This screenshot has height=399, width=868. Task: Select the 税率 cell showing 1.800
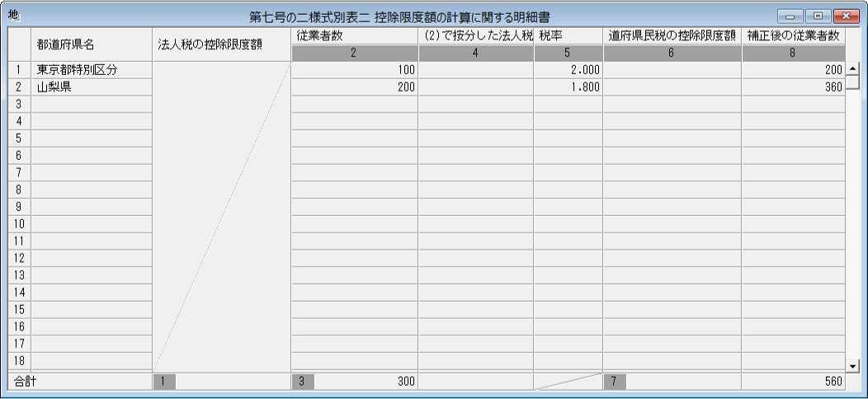568,87
